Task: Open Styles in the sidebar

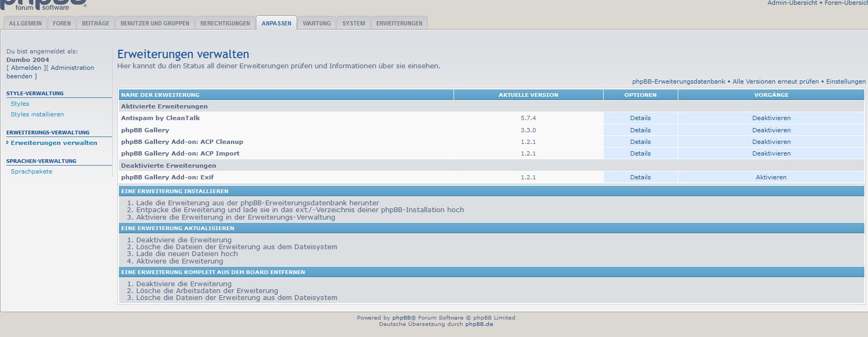Action: pos(20,104)
